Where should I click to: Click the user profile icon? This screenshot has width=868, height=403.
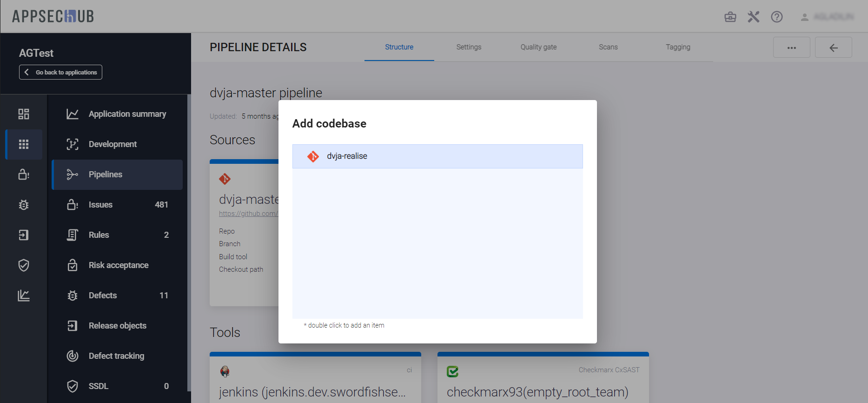pyautogui.click(x=804, y=17)
